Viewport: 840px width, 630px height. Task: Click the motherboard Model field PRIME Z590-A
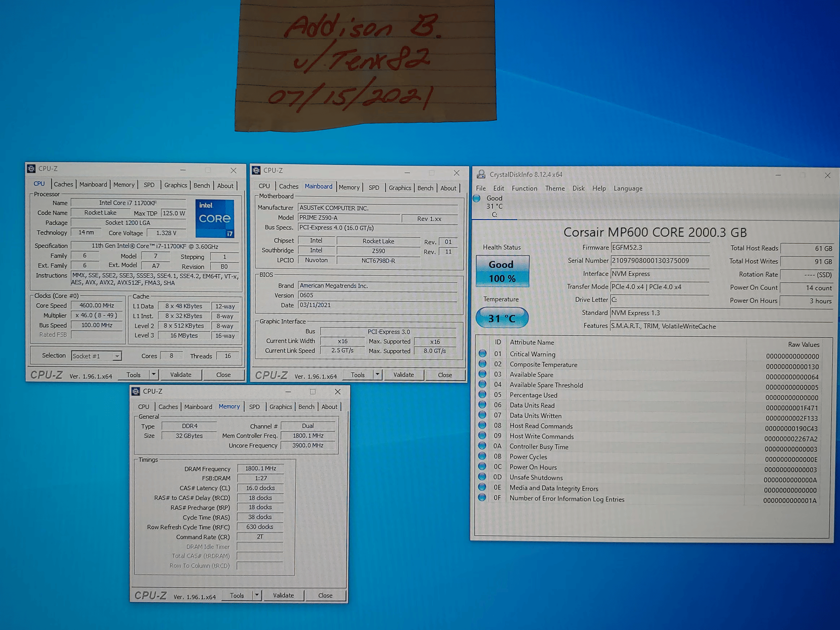(x=349, y=217)
